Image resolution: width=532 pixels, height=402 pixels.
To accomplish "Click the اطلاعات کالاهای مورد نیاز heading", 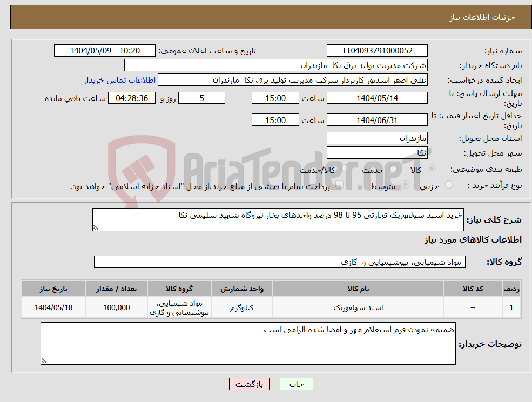I will 473,240.
